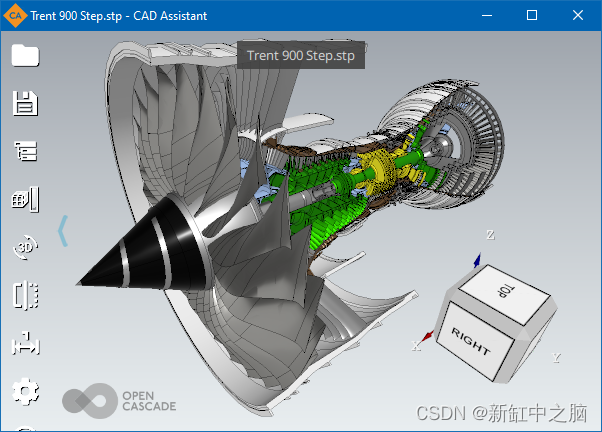Close the CAD Assistant window
The height and width of the screenshot is (432, 602).
click(x=577, y=15)
